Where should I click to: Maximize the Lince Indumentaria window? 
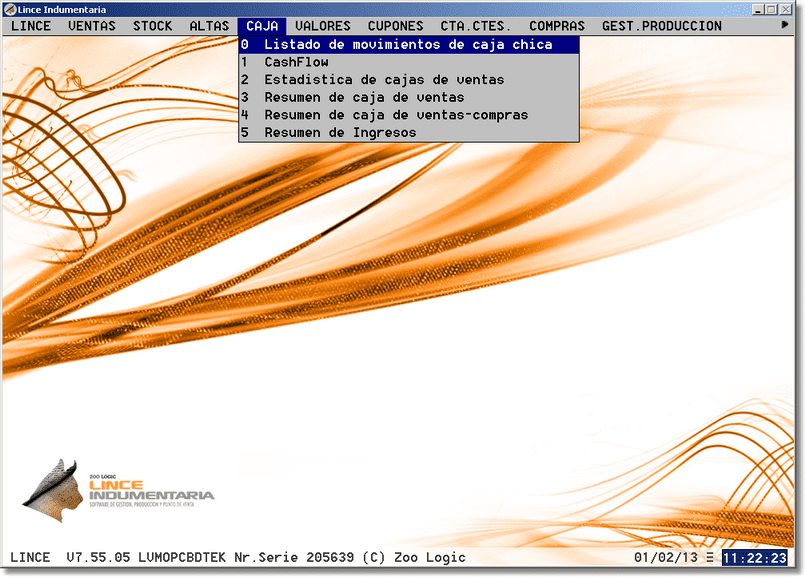click(x=772, y=9)
